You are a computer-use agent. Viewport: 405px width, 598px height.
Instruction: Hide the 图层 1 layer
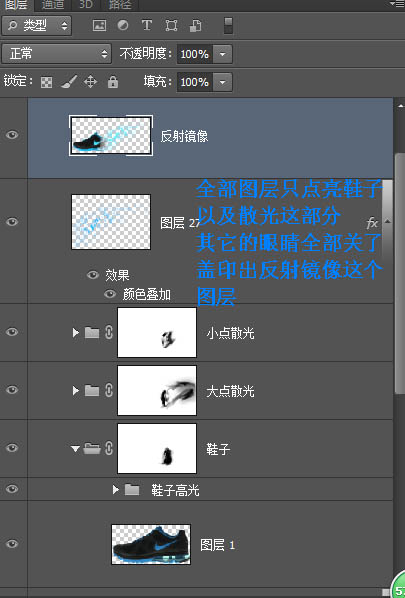click(x=12, y=544)
